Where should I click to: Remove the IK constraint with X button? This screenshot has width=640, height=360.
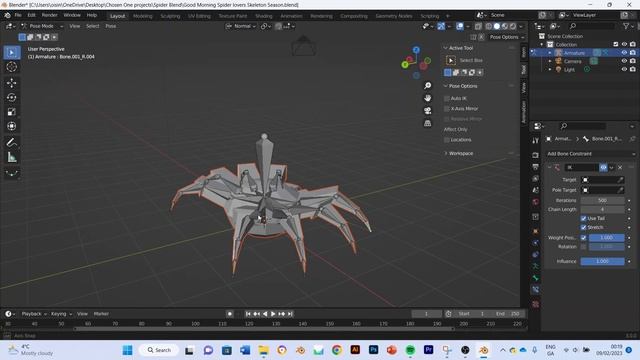[620, 167]
